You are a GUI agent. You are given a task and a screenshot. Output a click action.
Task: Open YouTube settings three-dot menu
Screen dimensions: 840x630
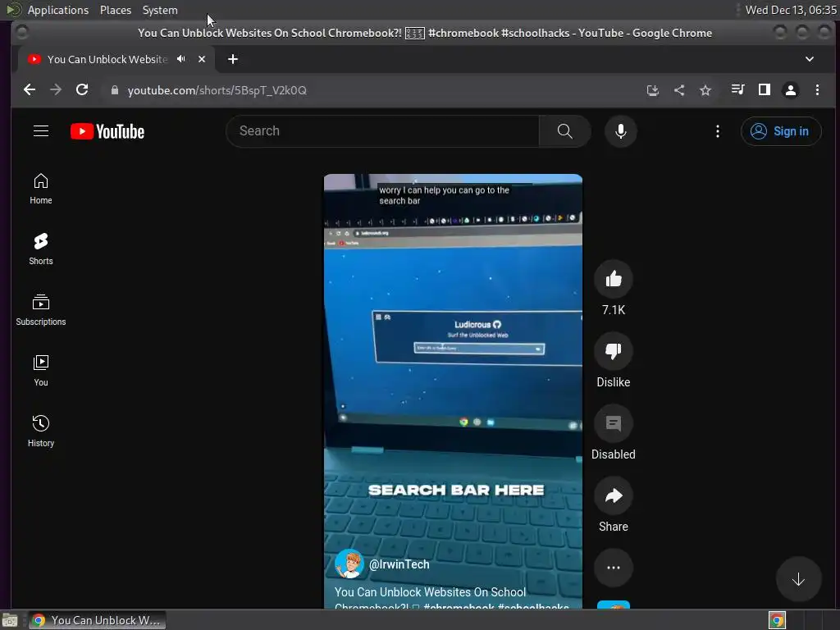[x=717, y=131]
